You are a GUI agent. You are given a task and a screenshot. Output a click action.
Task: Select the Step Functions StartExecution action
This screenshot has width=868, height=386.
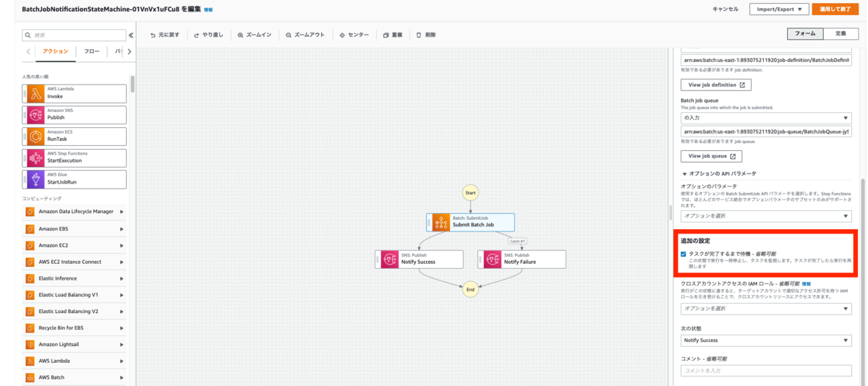(x=75, y=157)
